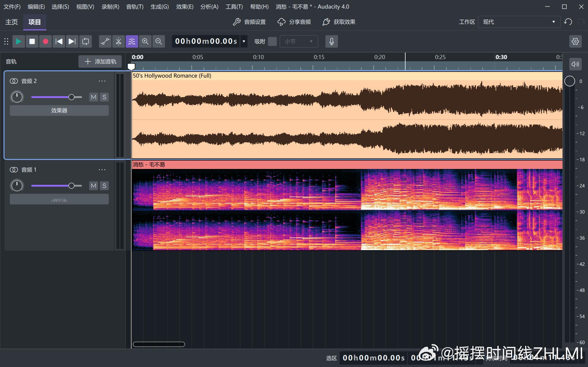Click the Stop playback button

click(x=32, y=41)
